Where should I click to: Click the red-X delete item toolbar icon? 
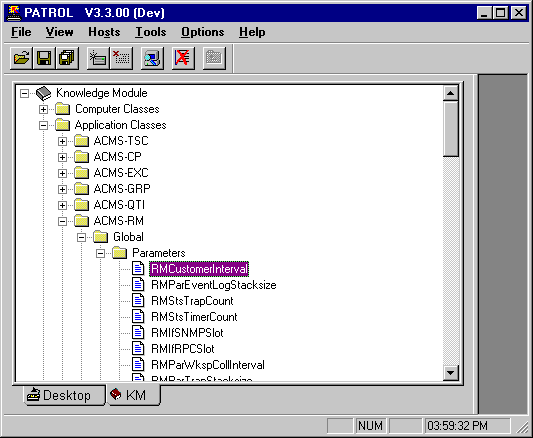point(121,58)
